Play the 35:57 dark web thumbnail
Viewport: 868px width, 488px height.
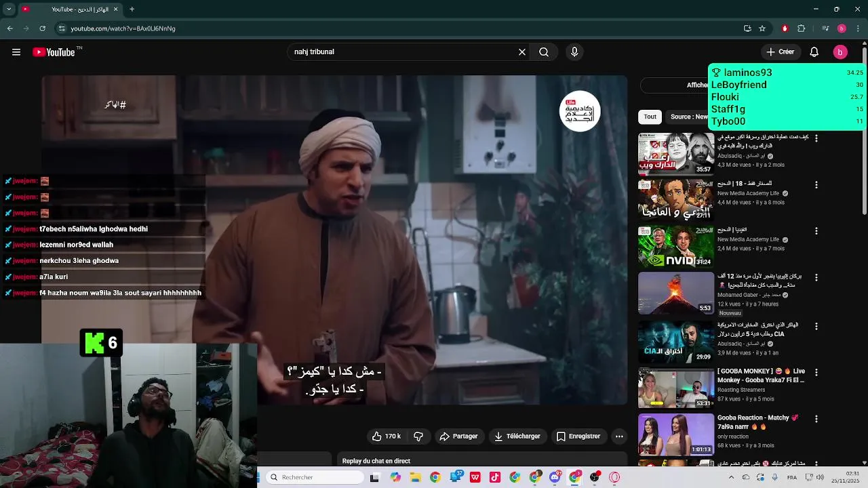tap(676, 154)
